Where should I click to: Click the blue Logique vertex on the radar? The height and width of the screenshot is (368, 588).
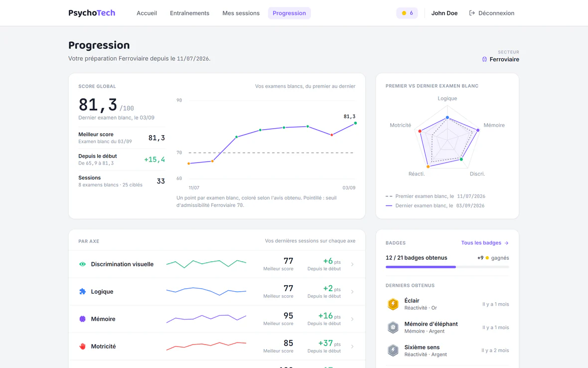pos(447,118)
